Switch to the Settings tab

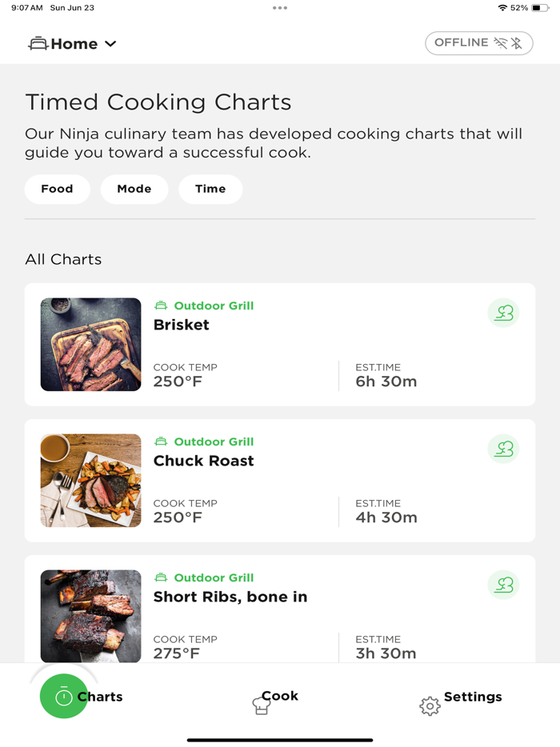(x=473, y=697)
